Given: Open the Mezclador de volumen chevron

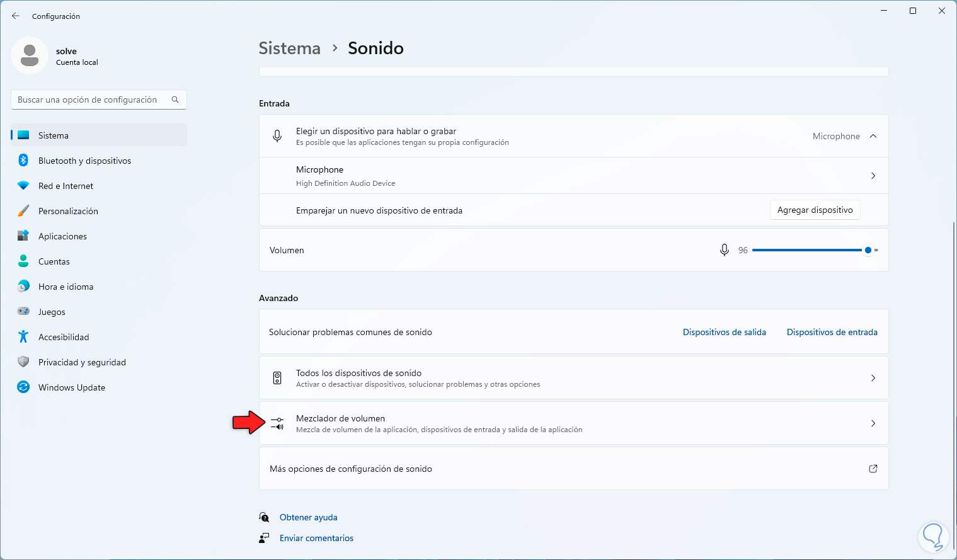Looking at the screenshot, I should [x=873, y=423].
